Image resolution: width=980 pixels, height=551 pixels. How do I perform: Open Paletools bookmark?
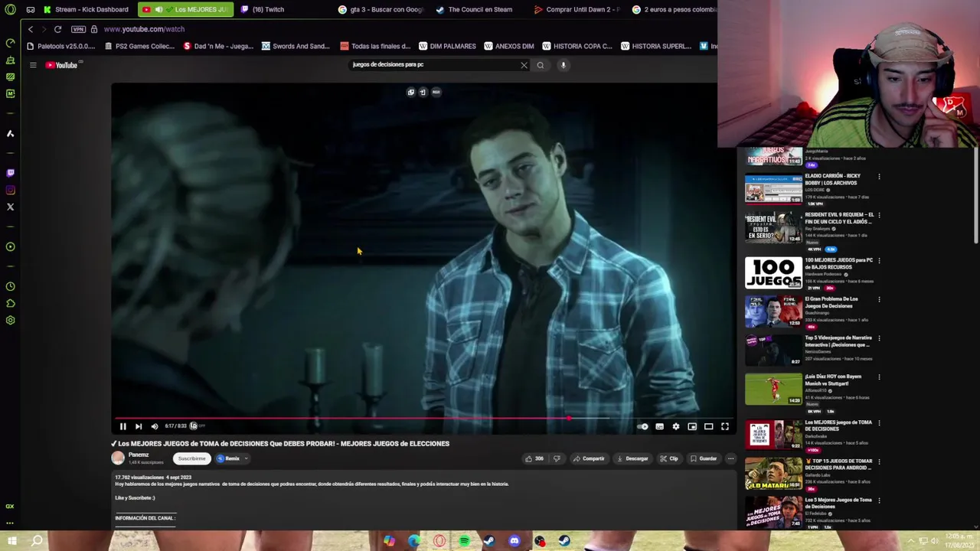[x=60, y=46]
